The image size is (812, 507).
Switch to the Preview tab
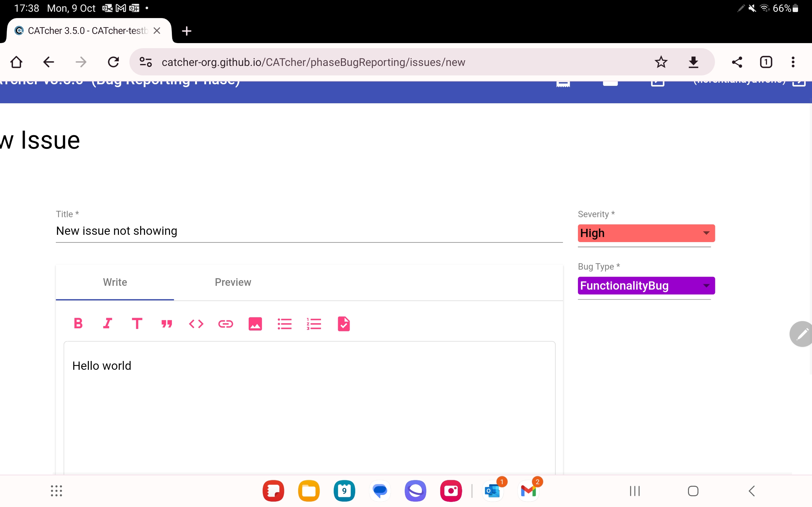click(x=233, y=282)
